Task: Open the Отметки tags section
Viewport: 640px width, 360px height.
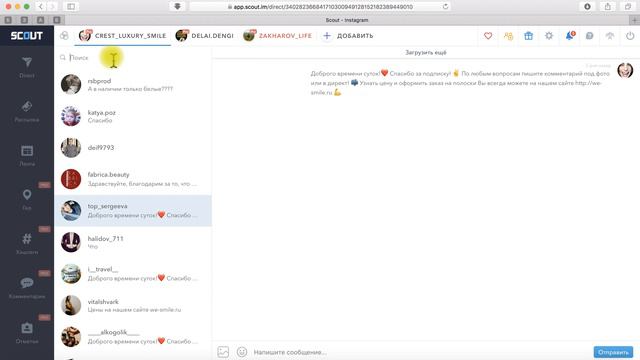Action: click(x=27, y=333)
